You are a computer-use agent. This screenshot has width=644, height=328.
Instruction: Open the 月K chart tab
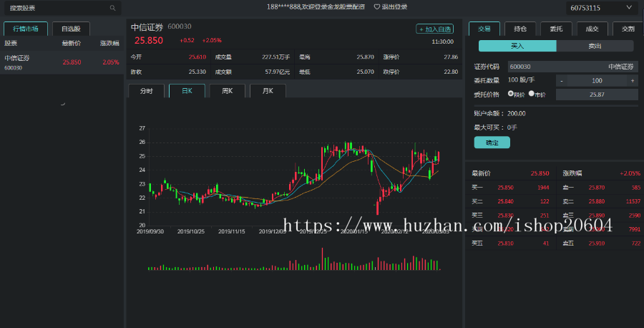tap(268, 91)
